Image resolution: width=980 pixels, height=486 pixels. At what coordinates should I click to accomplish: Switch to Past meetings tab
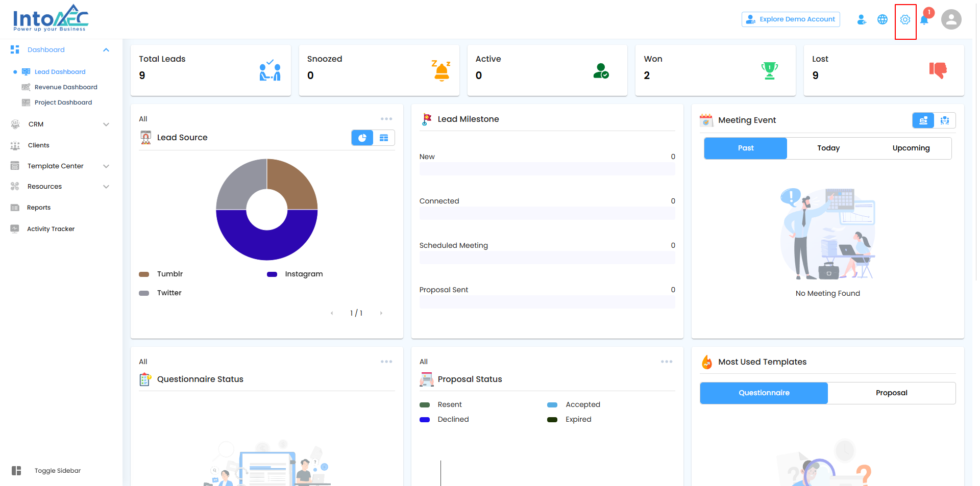click(746, 148)
